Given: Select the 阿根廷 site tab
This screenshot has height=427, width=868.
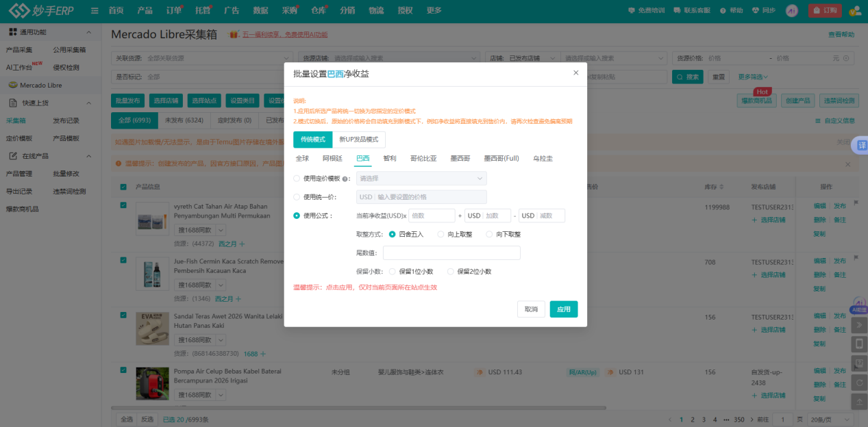Looking at the screenshot, I should tap(332, 158).
